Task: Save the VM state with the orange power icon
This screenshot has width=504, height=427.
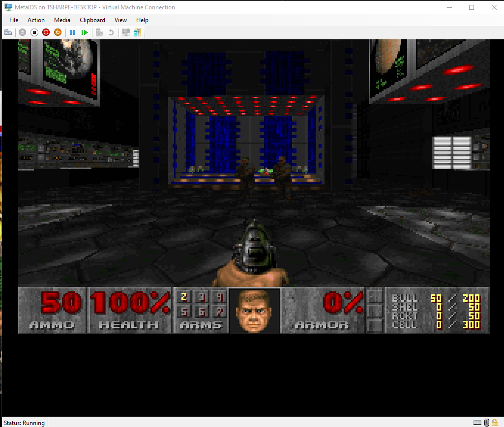Action: pyautogui.click(x=58, y=32)
